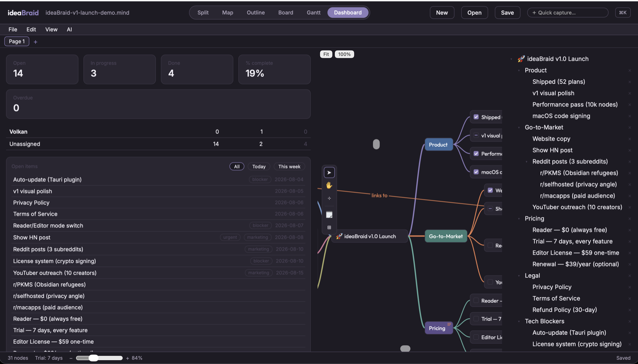Viewport: 638px width, 364px height.
Task: Pick the sticky note tool
Action: click(x=329, y=215)
